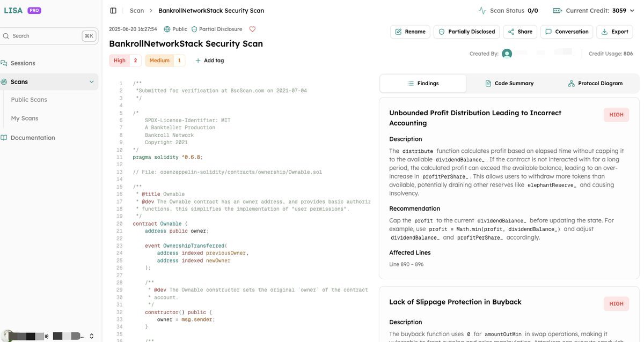Open My Scans
644x342 pixels.
tap(25, 118)
